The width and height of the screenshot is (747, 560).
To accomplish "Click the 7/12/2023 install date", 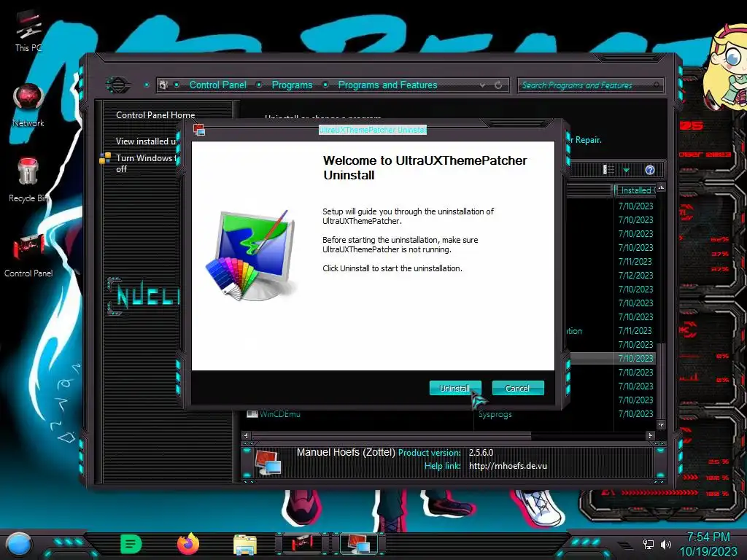I will point(635,275).
